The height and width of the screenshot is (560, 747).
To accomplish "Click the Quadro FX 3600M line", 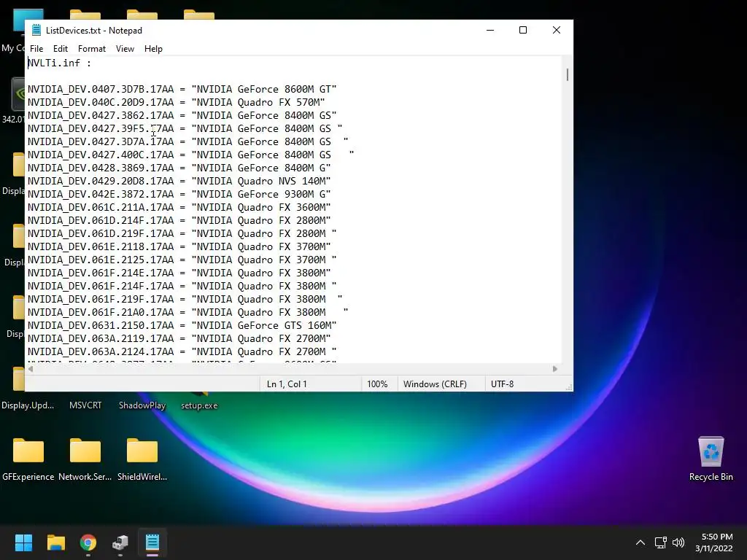I will click(179, 207).
